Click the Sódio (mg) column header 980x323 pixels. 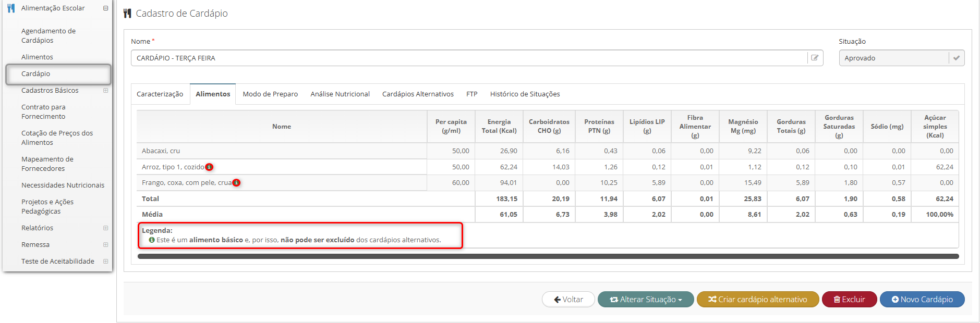pos(887,127)
